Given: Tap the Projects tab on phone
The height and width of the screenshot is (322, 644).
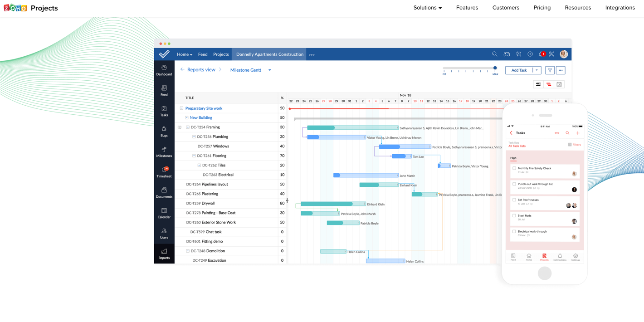Looking at the screenshot, I should point(544,257).
